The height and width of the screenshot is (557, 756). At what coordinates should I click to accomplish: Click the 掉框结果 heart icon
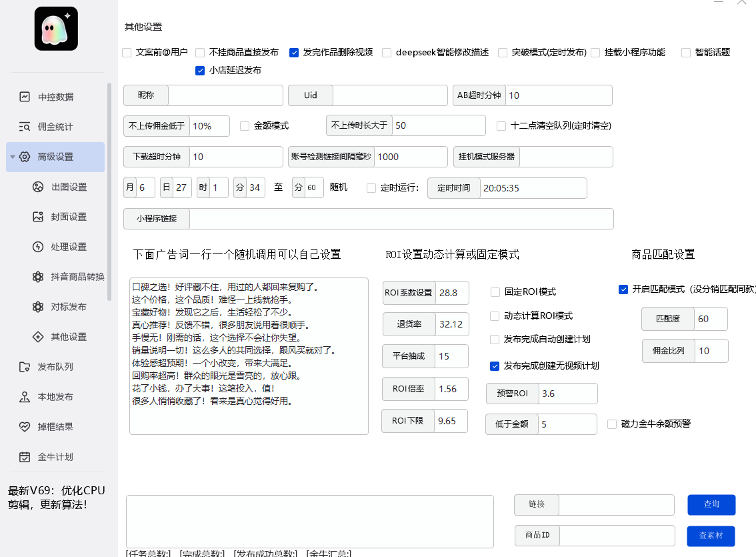(x=25, y=427)
